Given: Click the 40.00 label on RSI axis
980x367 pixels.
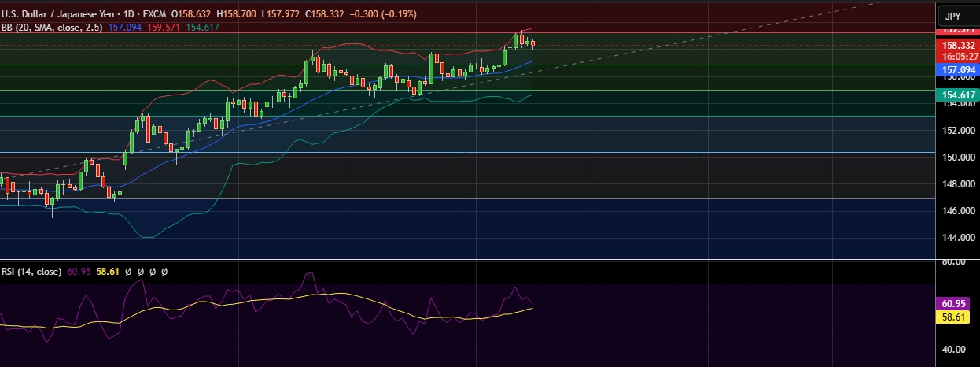Looking at the screenshot, I should tap(954, 350).
